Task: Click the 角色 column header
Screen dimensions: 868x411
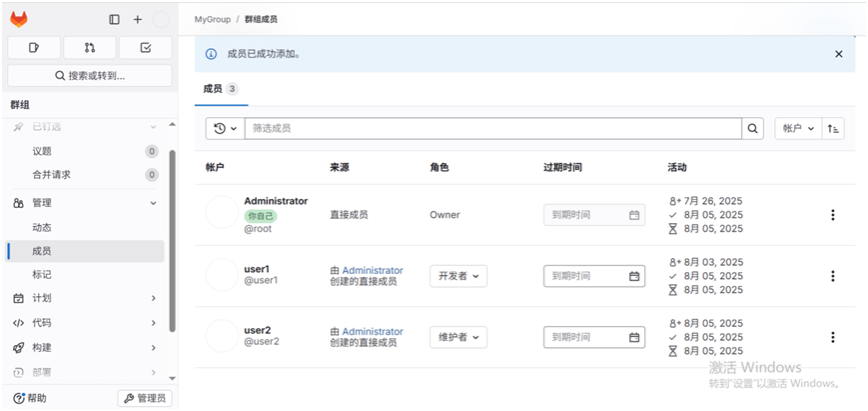Action: click(438, 167)
